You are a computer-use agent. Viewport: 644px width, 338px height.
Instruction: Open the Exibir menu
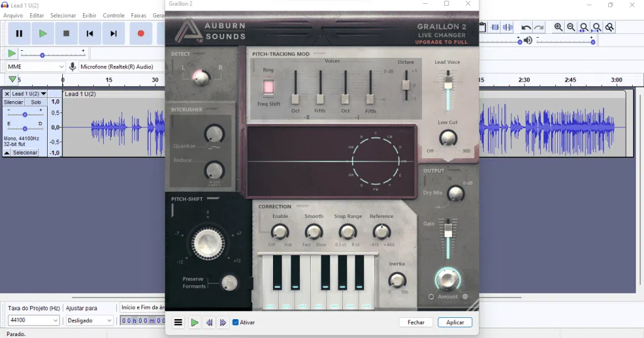tap(89, 15)
